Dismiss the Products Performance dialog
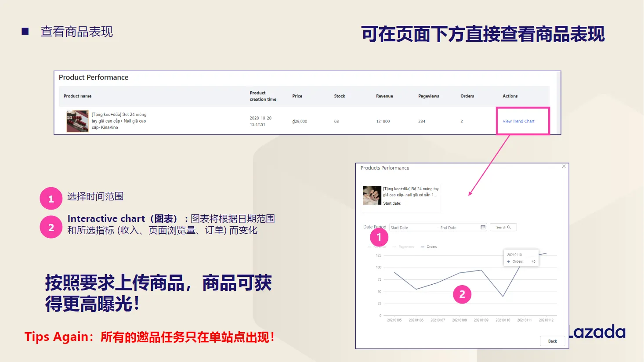The height and width of the screenshot is (362, 644). click(564, 167)
